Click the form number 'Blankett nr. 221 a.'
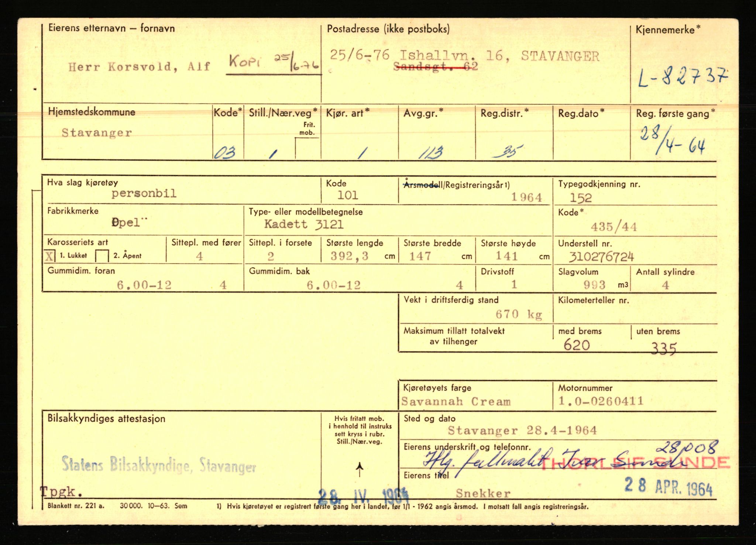The width and height of the screenshot is (756, 545). tap(76, 506)
